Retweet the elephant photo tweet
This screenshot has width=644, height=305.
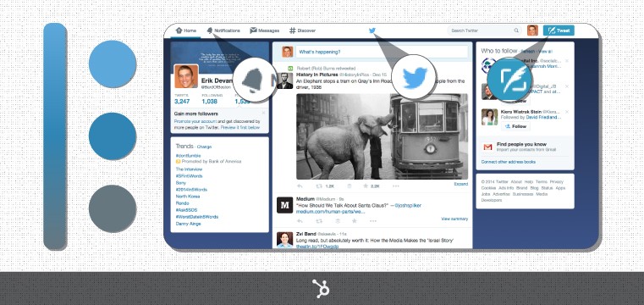coord(319,186)
